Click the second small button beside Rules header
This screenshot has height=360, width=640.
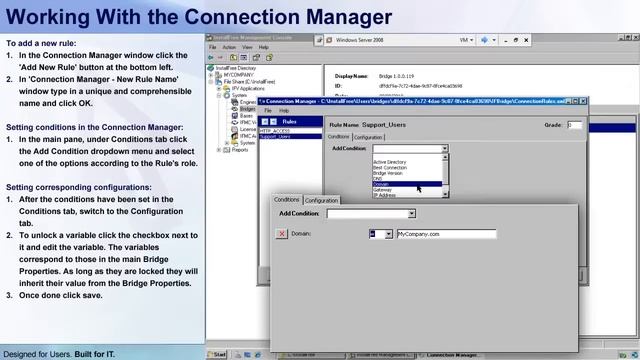pos(273,122)
